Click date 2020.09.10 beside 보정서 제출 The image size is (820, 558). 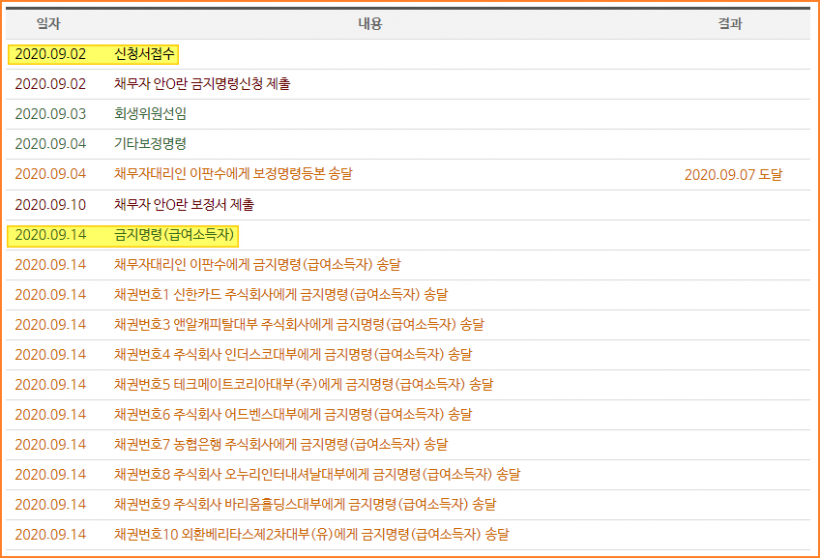pos(50,204)
